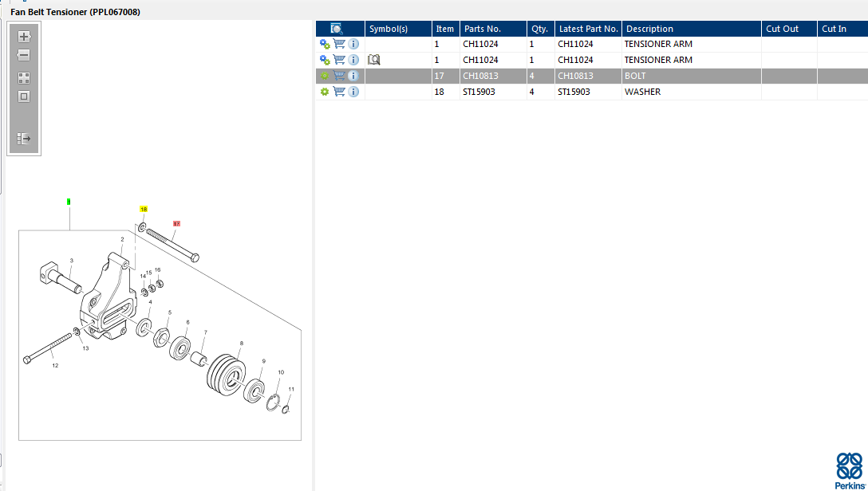Viewport: 868px width, 491px height.
Task: Click the green gear icon in BOLT row
Action: click(325, 76)
